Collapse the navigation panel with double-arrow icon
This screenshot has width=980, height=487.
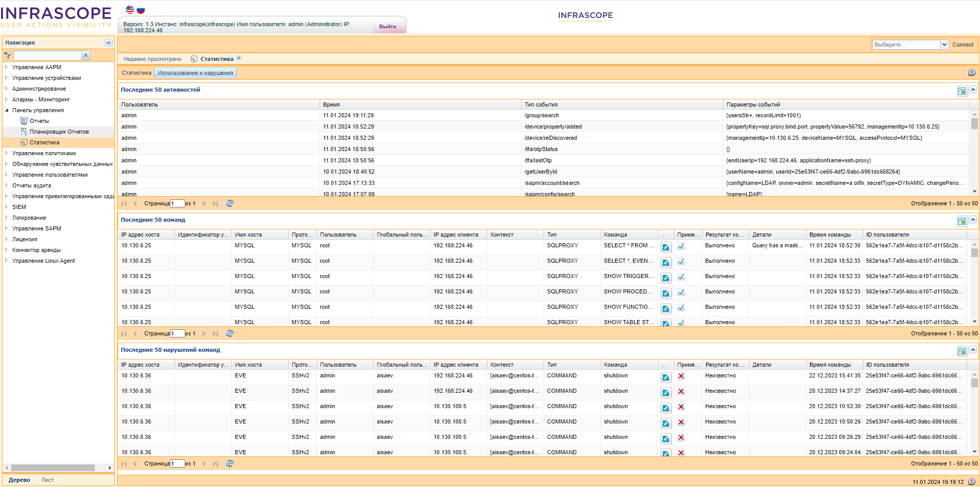(x=108, y=43)
